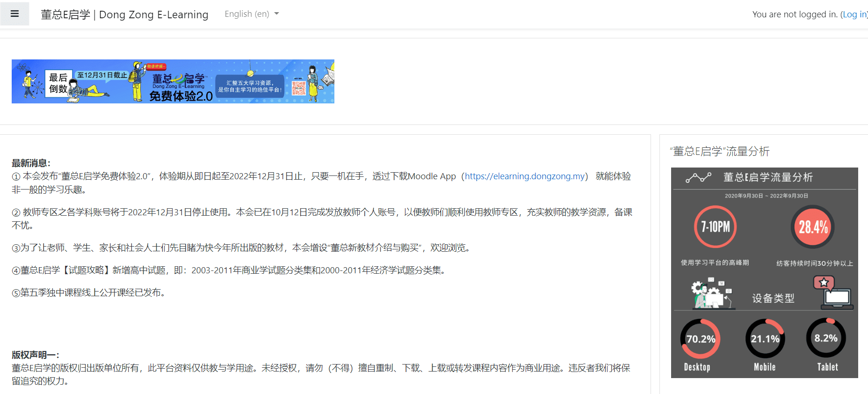The height and width of the screenshot is (394, 868).
Task: Click the 2020年9月30日 ~ 2022年9月30日 date range
Action: tap(767, 196)
